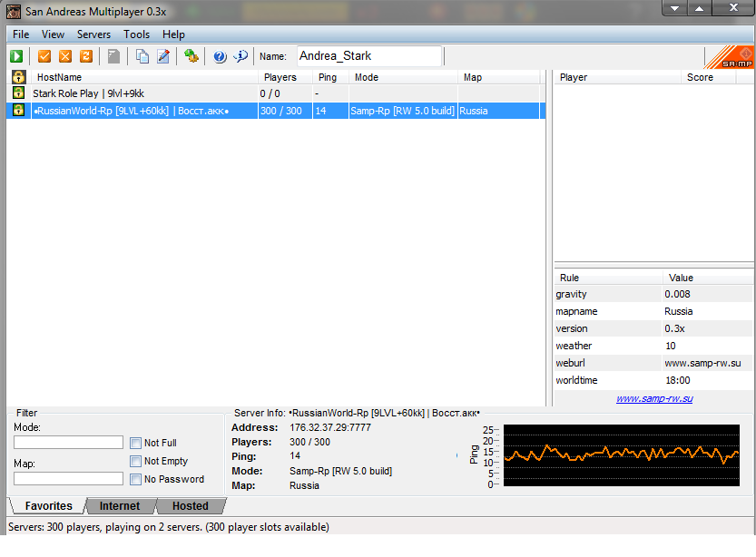
Task: Click the Refresh Server orange icon
Action: click(x=86, y=56)
